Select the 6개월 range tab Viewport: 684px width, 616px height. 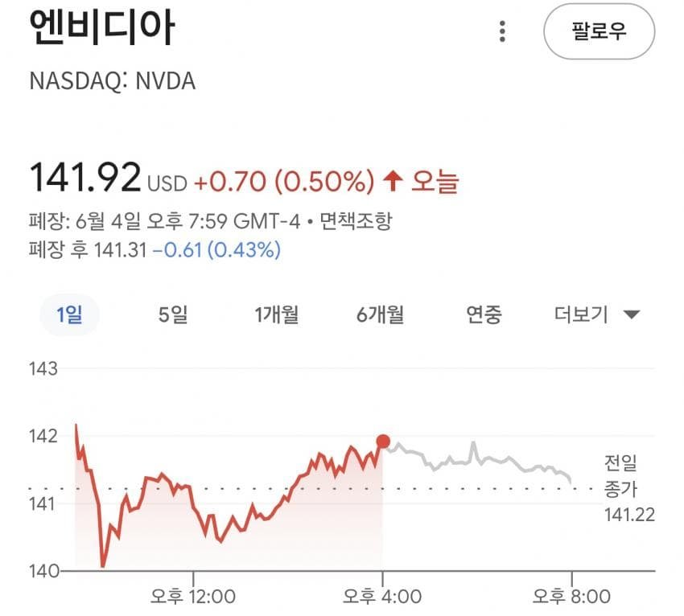(381, 314)
